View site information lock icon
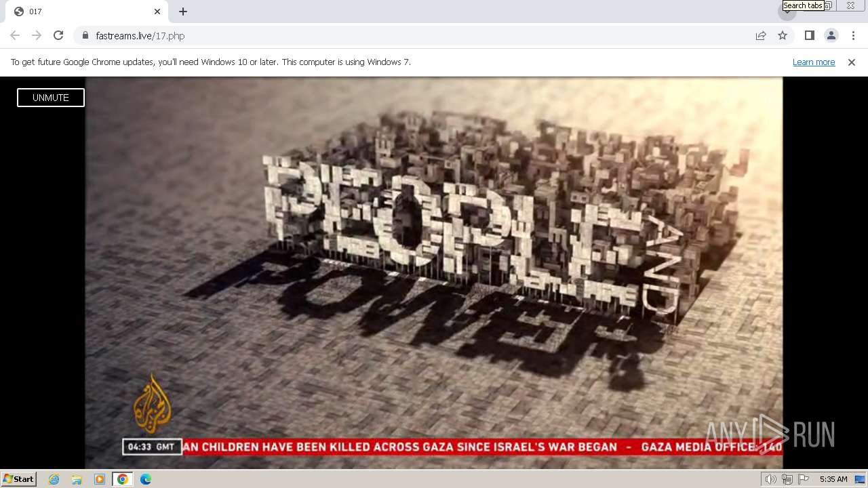Image resolution: width=868 pixels, height=488 pixels. tap(85, 35)
